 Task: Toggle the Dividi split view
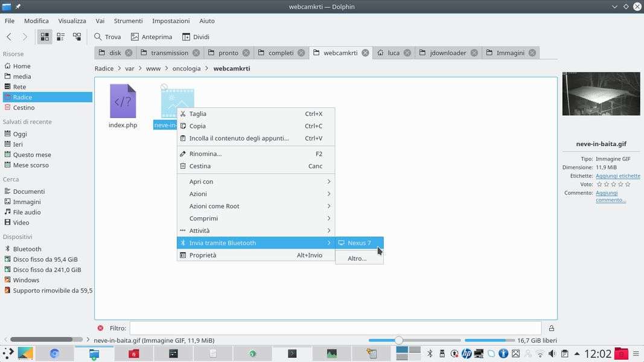click(x=196, y=37)
